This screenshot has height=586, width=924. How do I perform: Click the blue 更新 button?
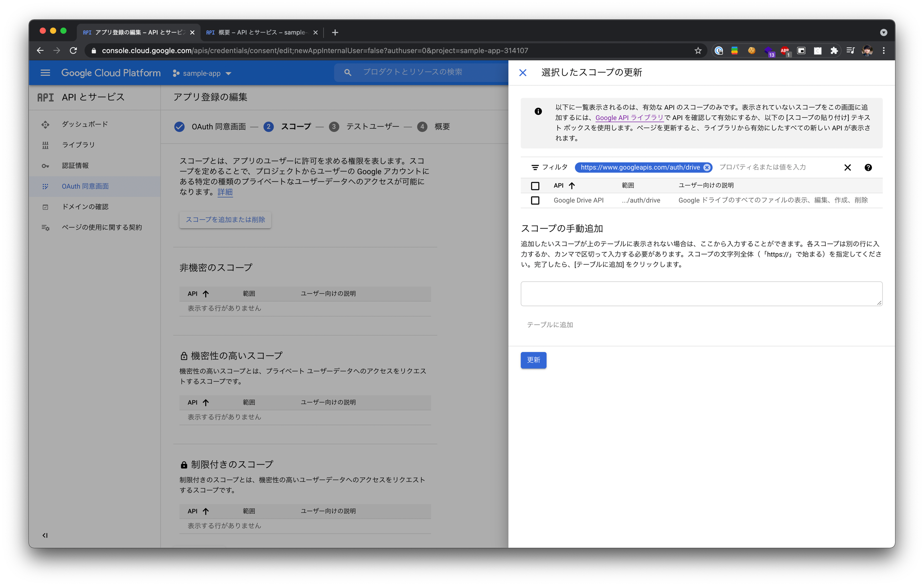point(533,360)
